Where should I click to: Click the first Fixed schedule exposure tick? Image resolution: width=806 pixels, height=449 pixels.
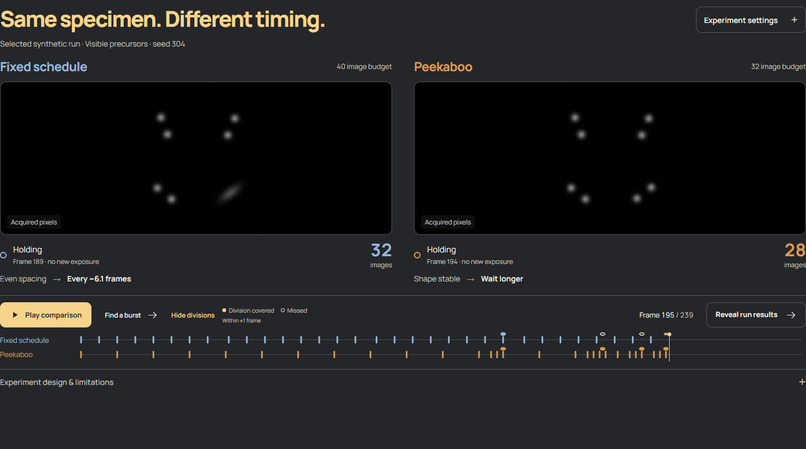[x=81, y=339]
